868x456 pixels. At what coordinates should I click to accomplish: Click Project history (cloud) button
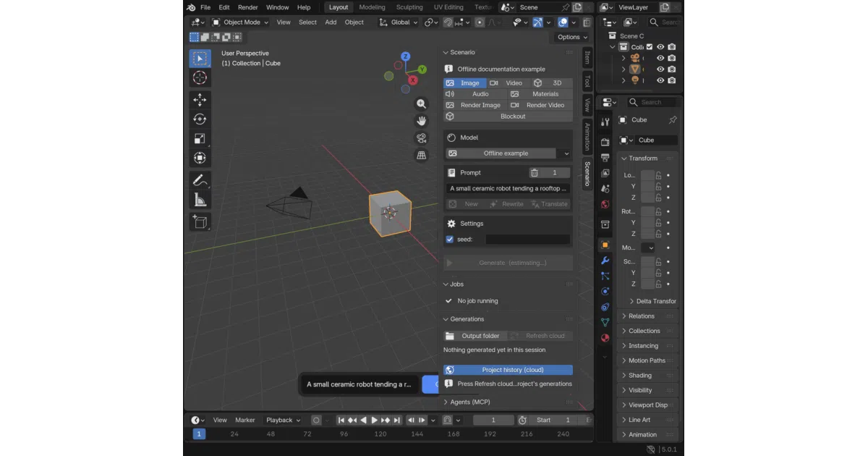[x=508, y=370]
